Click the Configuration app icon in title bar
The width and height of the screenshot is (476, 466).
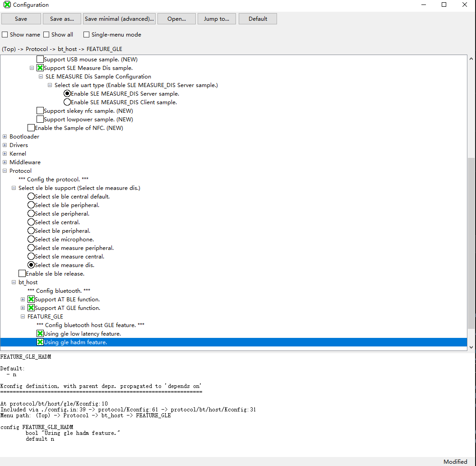pyautogui.click(x=7, y=5)
